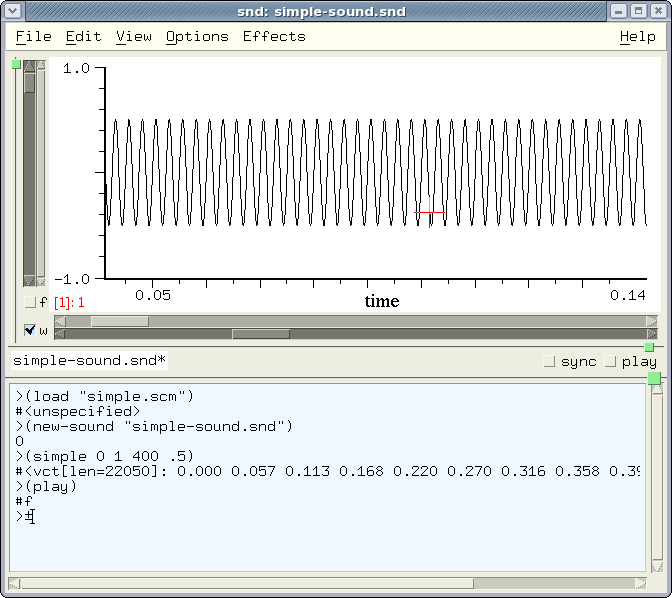Click in the listener at the last prompt

(x=30, y=516)
